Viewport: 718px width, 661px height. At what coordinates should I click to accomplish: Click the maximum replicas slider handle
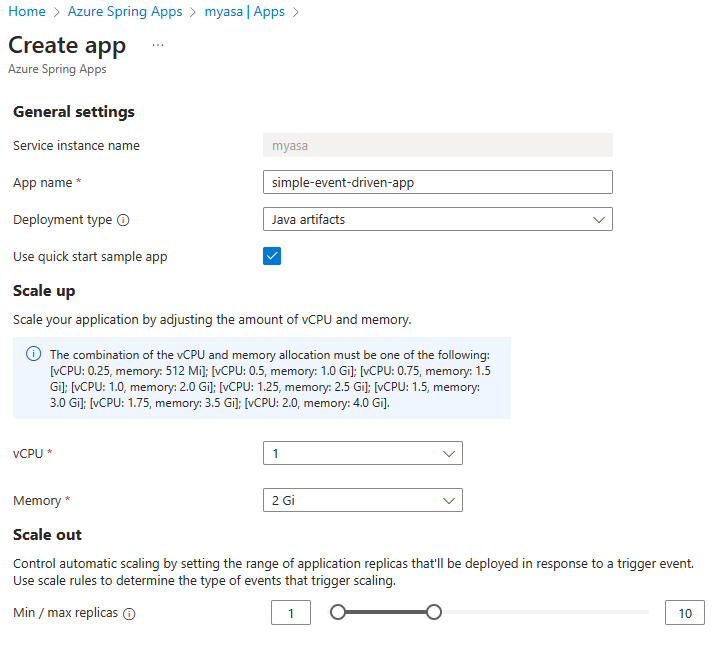pos(434,612)
